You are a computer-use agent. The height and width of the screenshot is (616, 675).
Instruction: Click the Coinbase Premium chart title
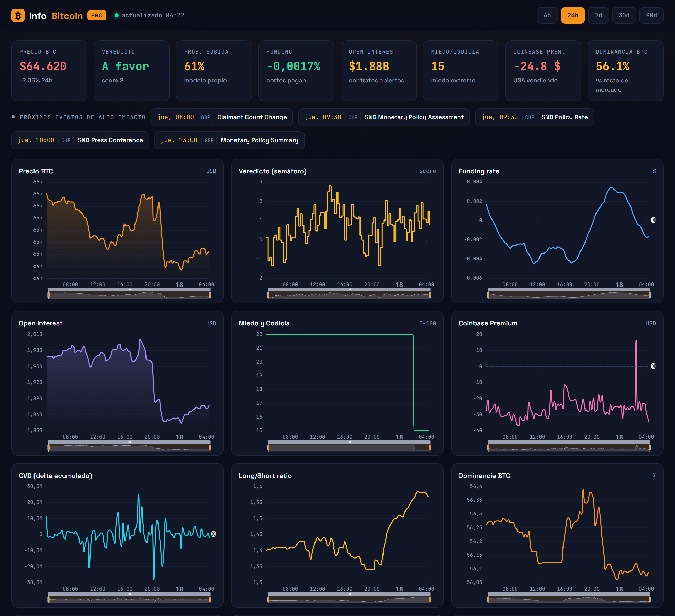[x=488, y=323]
